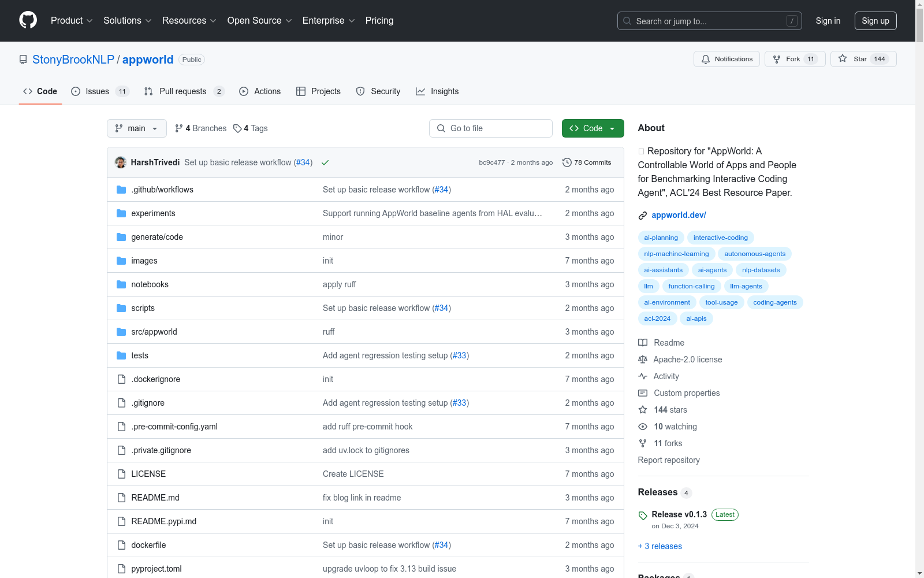Switch to the Insights tab
The height and width of the screenshot is (578, 924).
[x=437, y=91]
